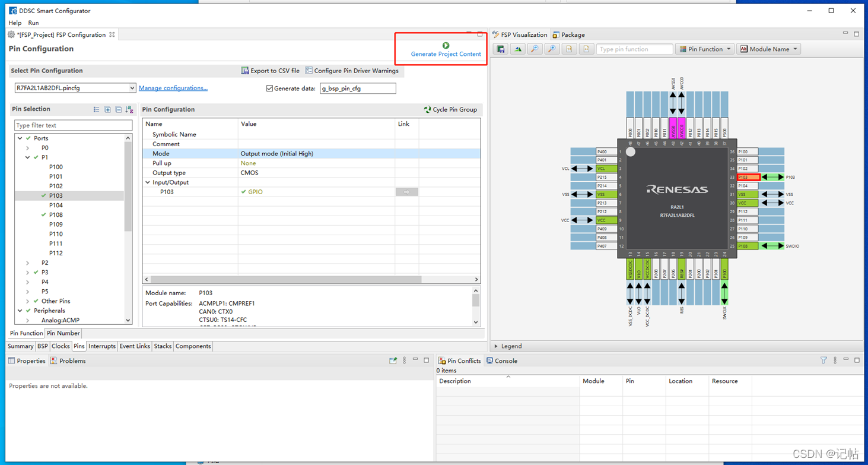Expand the P2 tree node
Viewport: 868px width, 465px height.
tap(27, 262)
